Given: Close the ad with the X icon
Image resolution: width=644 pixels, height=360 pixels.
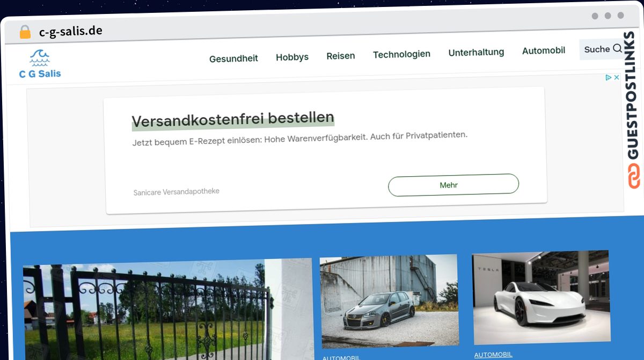Looking at the screenshot, I should tap(617, 77).
